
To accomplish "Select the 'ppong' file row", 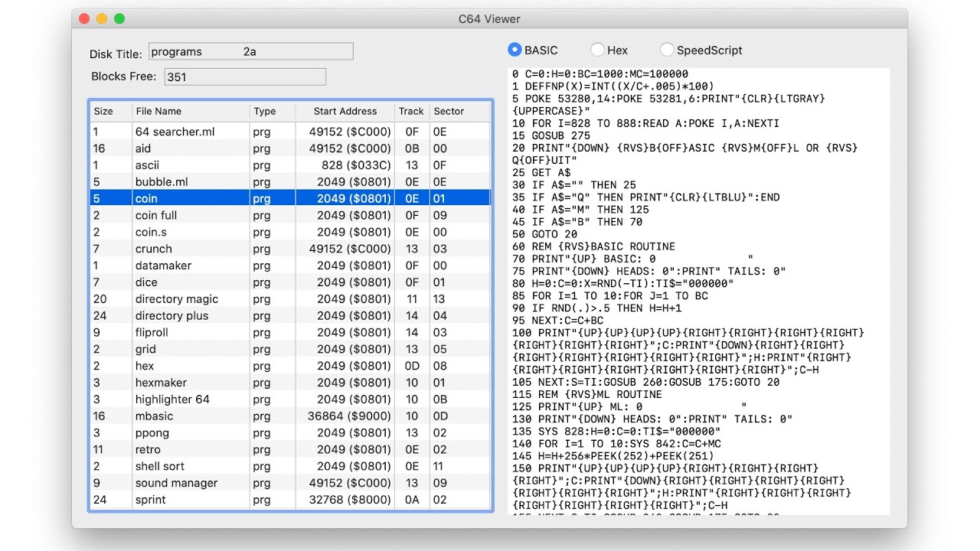I will [290, 433].
